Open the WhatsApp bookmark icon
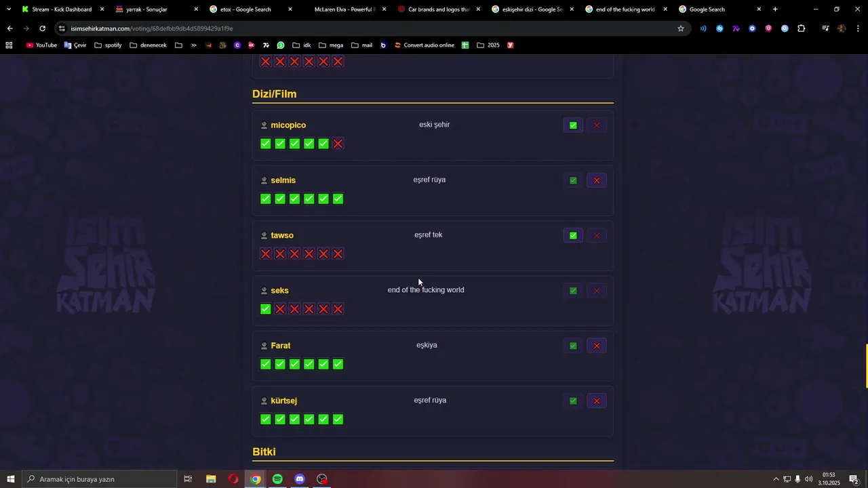Image resolution: width=868 pixels, height=488 pixels. 281,45
